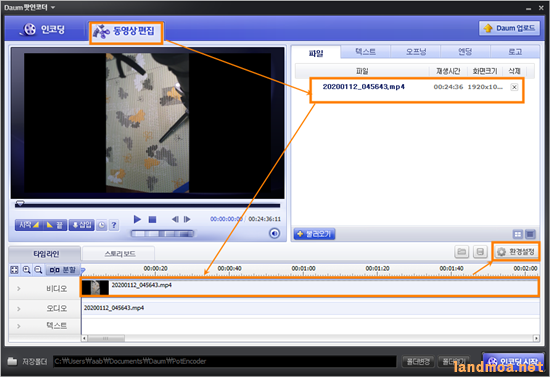The width and height of the screenshot is (550, 377).
Task: Open project folder icon beside 환경설정
Action: pyautogui.click(x=462, y=251)
